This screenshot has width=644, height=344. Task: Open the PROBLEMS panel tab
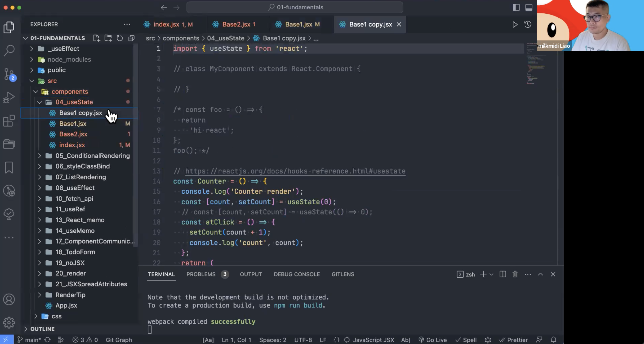click(x=201, y=274)
